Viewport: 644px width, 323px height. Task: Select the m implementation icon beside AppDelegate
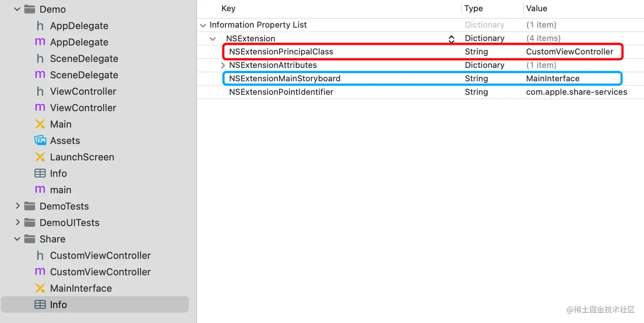tap(40, 42)
